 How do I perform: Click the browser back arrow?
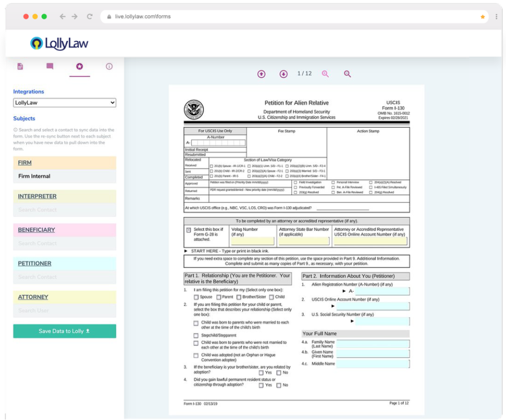[62, 17]
